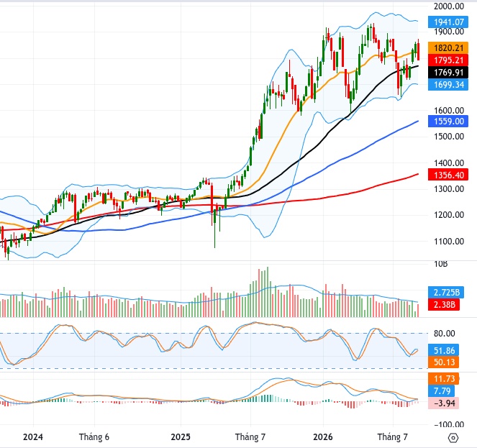Click the 2024 time axis label
The height and width of the screenshot is (448, 477).
click(33, 437)
